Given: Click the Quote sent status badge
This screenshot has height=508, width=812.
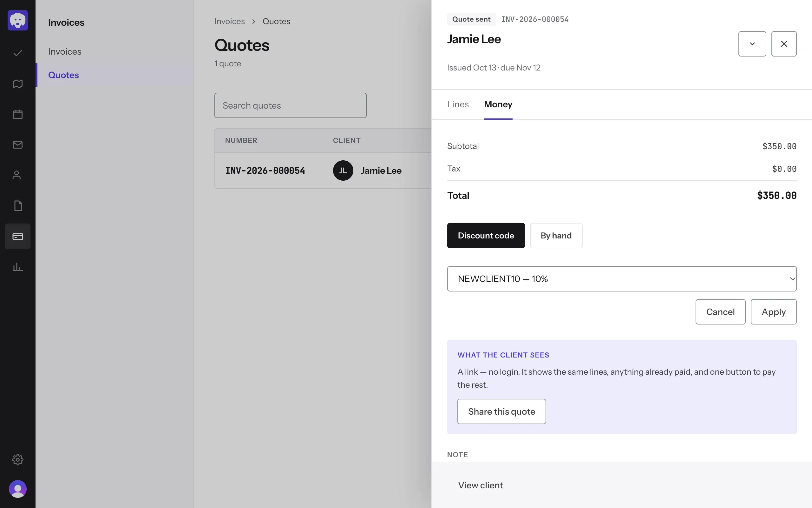Looking at the screenshot, I should 471,19.
